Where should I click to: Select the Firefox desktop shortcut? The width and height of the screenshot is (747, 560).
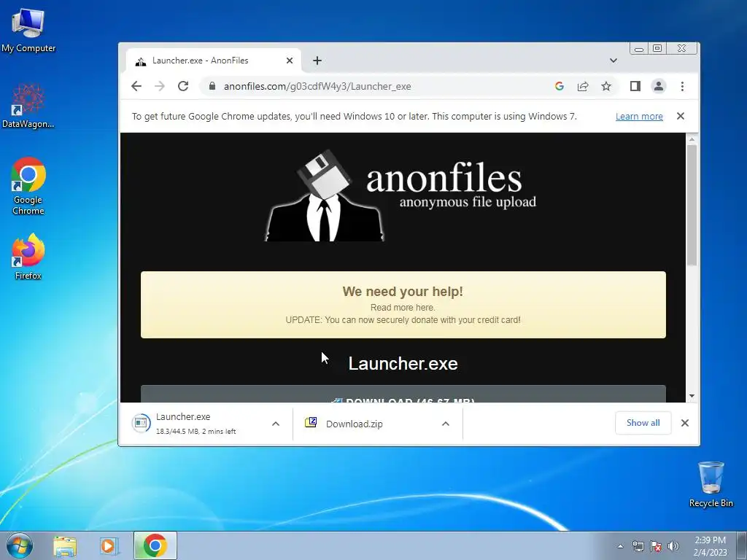(28, 256)
